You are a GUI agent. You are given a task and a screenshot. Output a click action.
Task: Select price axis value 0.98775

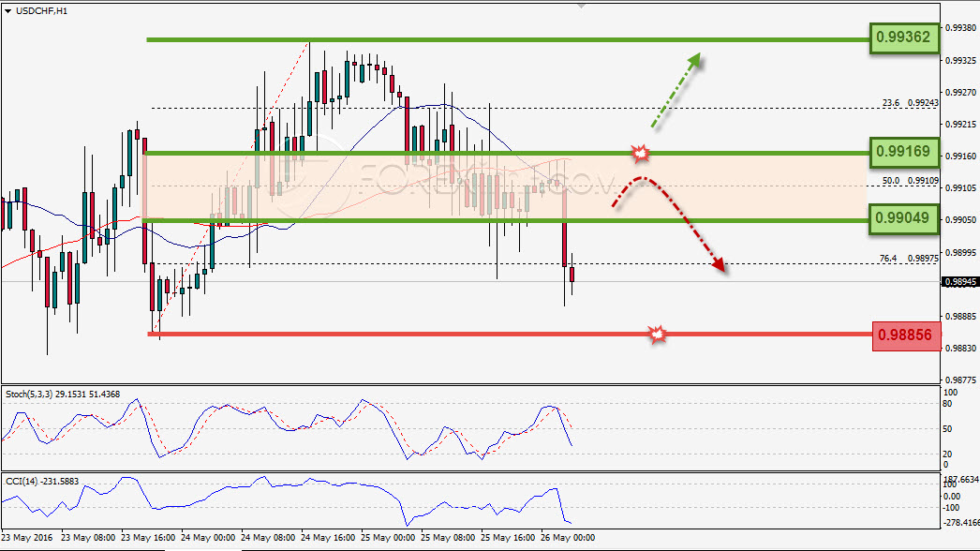click(960, 380)
